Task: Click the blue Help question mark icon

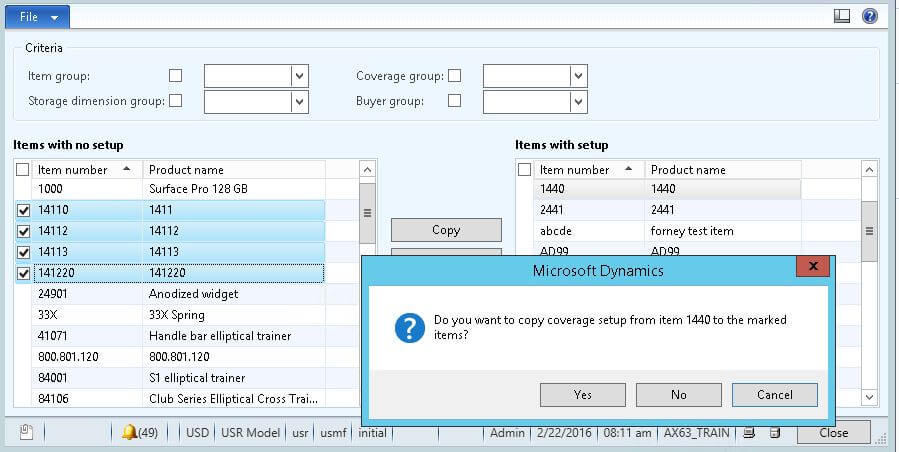Action: [x=870, y=16]
